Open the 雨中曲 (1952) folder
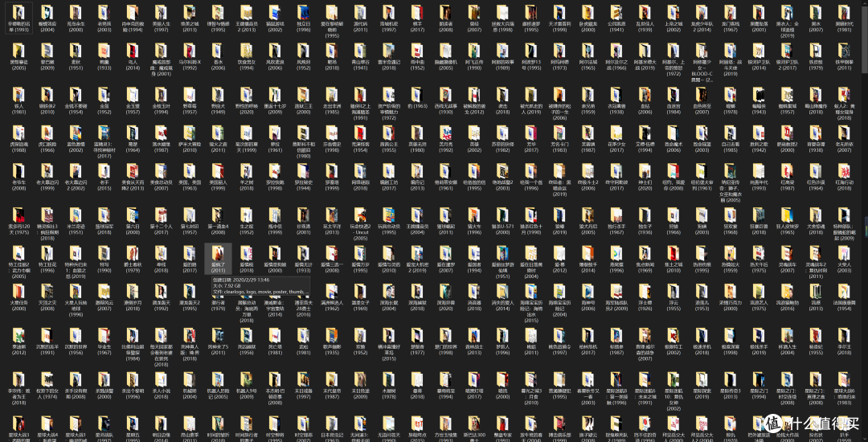 (x=417, y=58)
